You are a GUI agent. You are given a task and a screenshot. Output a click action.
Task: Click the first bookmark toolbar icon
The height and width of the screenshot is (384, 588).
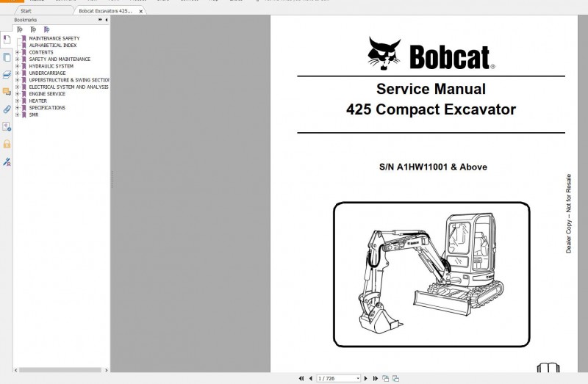tap(20, 29)
